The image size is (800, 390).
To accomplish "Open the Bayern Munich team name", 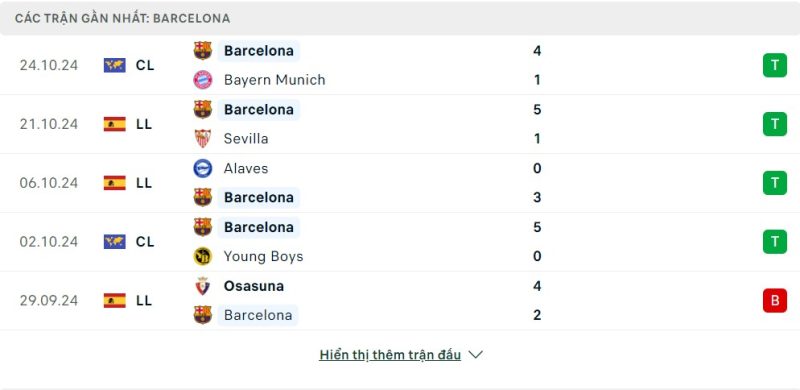I will tap(274, 80).
